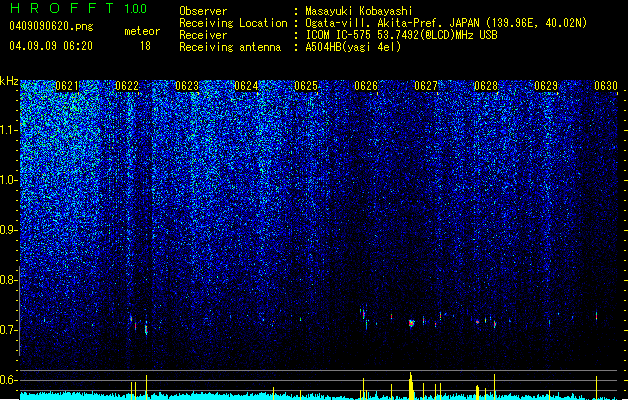The height and width of the screenshot is (400, 629).
Task: Select the observer name Masayuki Kobayashi
Action: pyautogui.click(x=359, y=11)
